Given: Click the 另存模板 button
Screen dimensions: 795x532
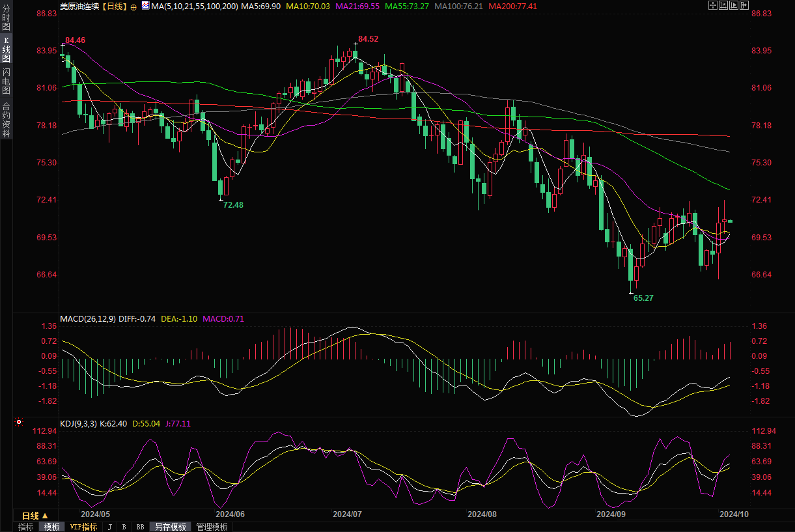Looking at the screenshot, I should coord(171,527).
